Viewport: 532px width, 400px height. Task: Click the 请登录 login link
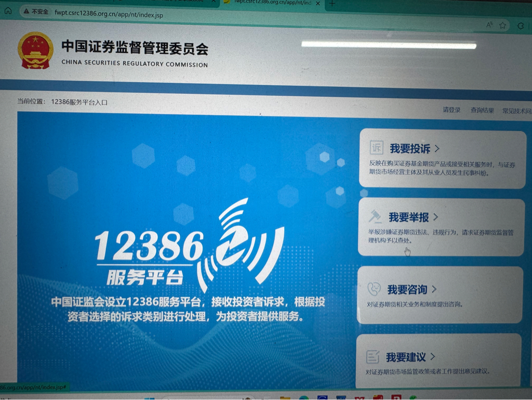click(451, 110)
